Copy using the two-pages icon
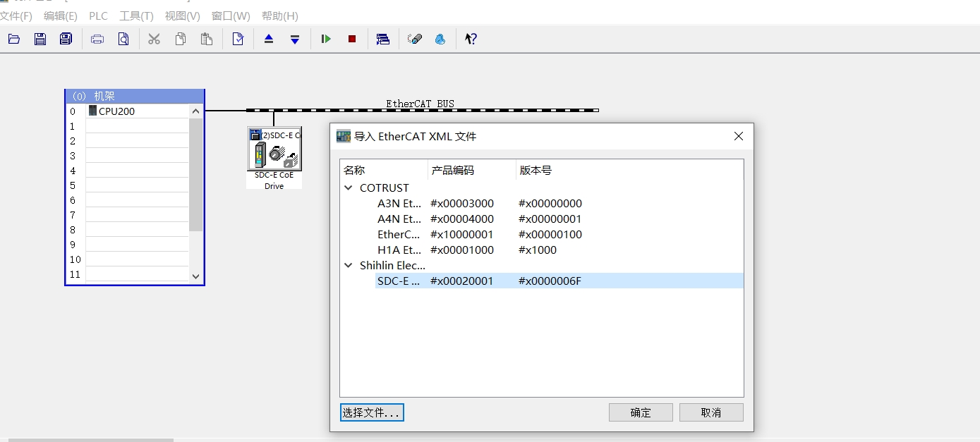 (181, 39)
